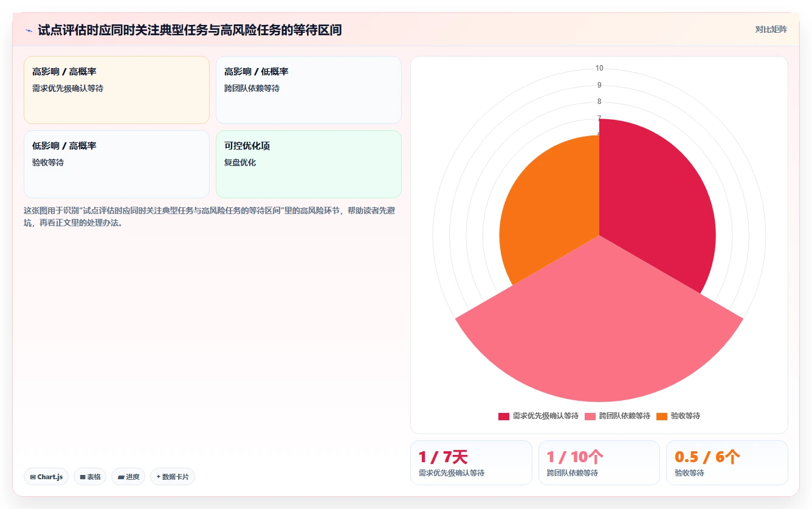Toggle 跨团队依赖等待 legend pink swatch
812x509 pixels.
tap(590, 417)
